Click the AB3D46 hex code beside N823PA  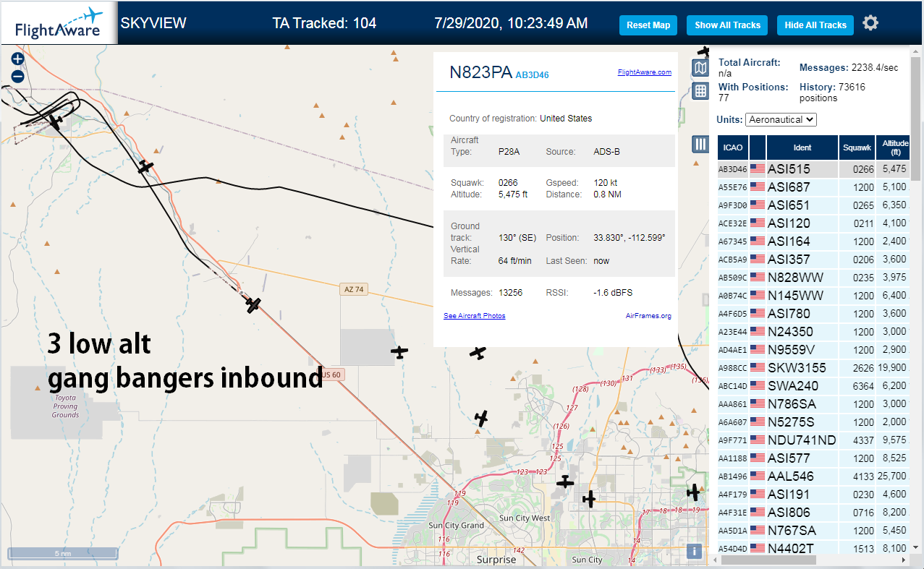click(532, 74)
